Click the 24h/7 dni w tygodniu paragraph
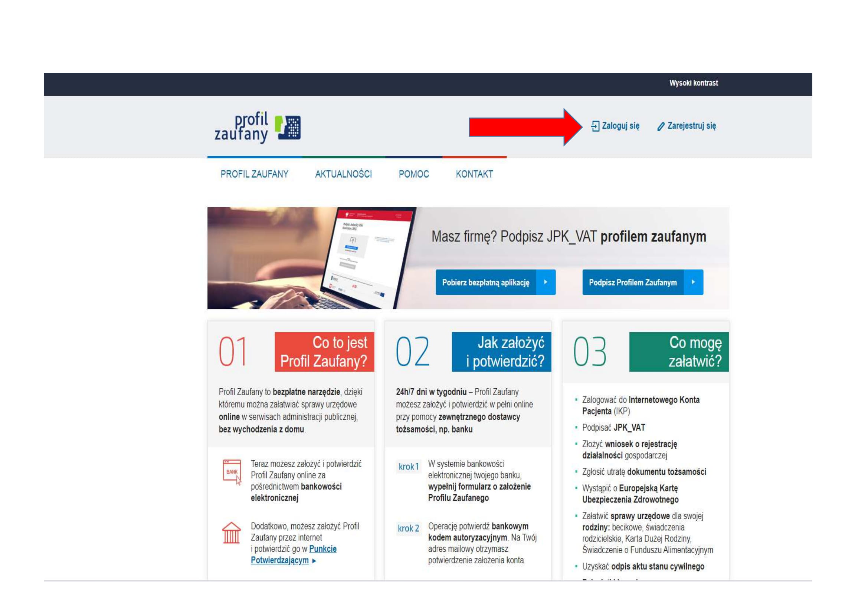868x613 pixels. coord(465,411)
